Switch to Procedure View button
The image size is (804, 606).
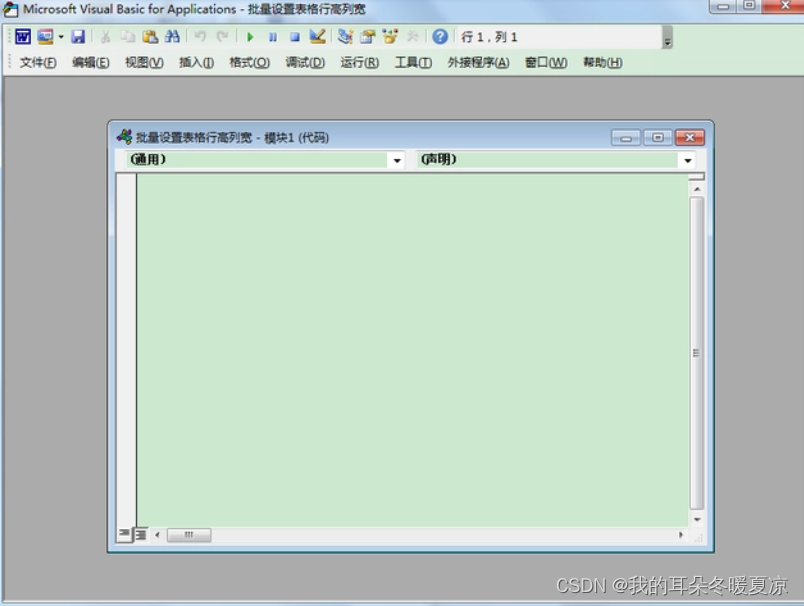pos(124,534)
